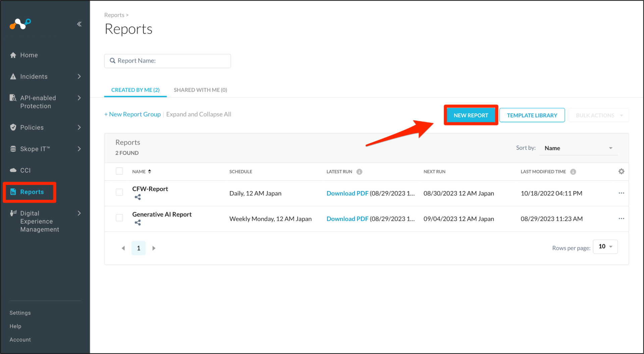Viewport: 644px width, 354px height.
Task: Open the Home page from sidebar
Action: [x=29, y=55]
